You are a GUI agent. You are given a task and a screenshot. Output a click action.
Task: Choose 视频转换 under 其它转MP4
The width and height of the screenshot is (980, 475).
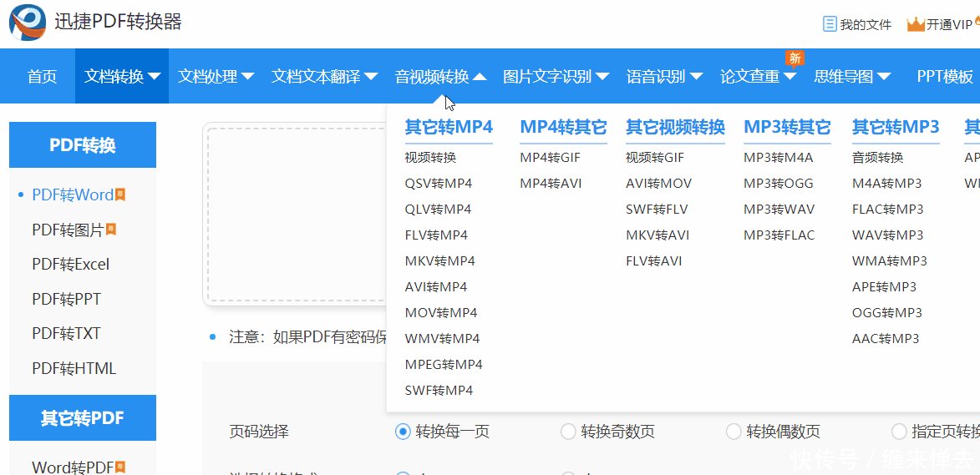(430, 157)
